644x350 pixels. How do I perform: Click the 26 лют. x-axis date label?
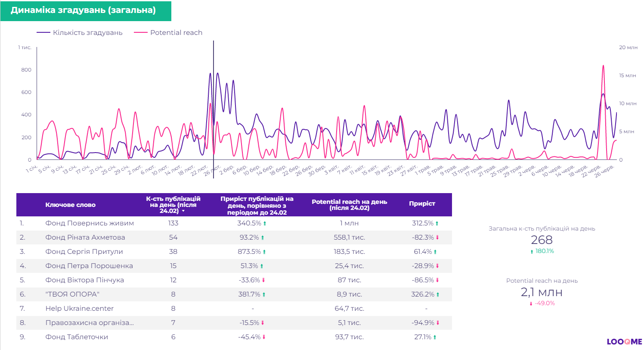point(211,171)
